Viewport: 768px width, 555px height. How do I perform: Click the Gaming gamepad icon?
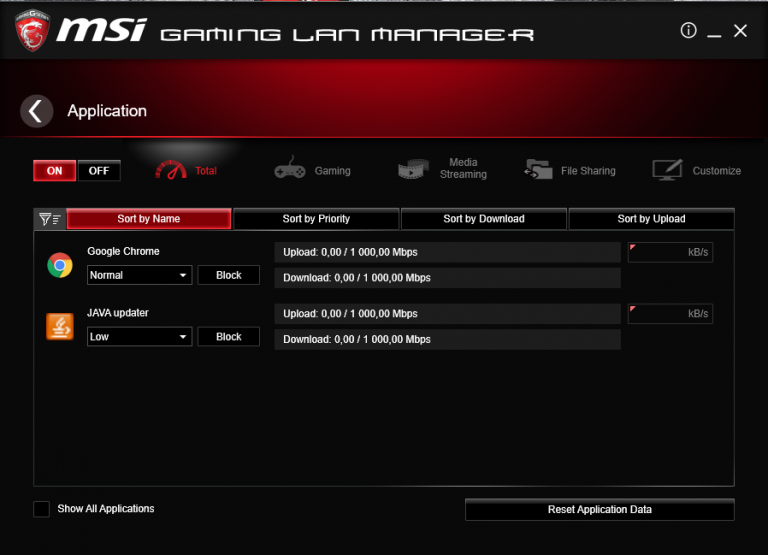click(289, 168)
